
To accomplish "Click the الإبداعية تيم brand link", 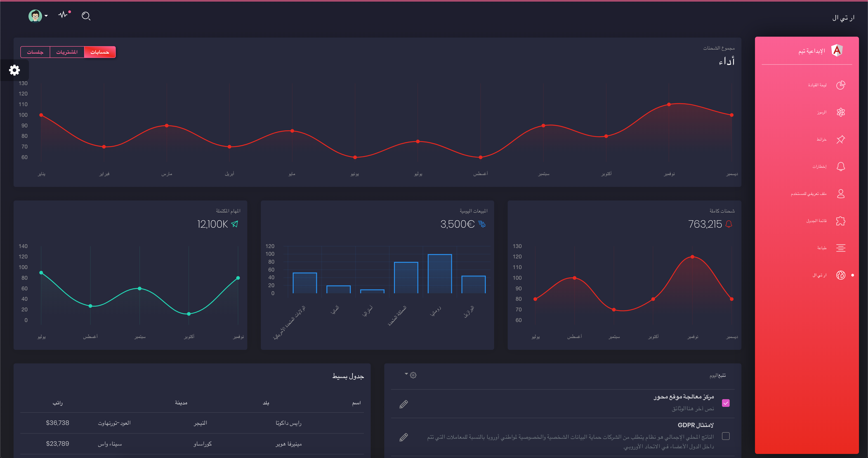I will 811,51.
